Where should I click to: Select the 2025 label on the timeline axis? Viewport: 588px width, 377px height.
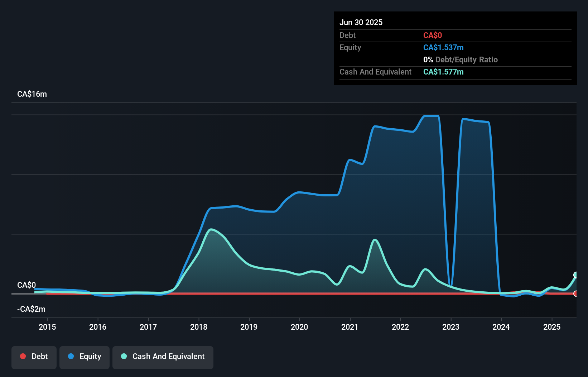click(552, 327)
